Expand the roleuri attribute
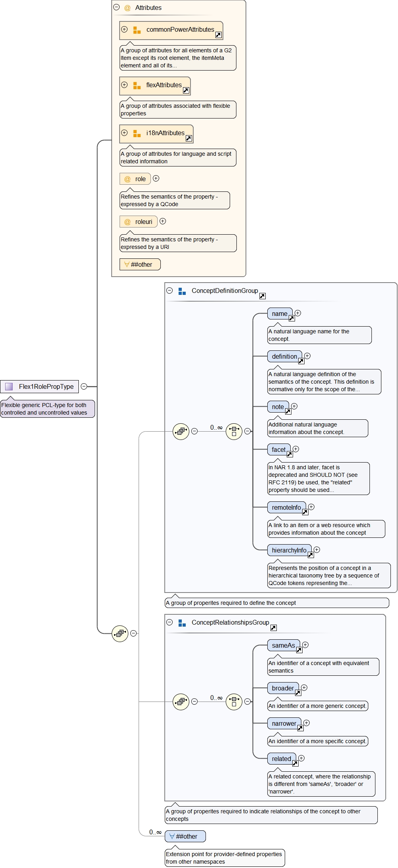The height and width of the screenshot is (868, 398). [x=163, y=221]
